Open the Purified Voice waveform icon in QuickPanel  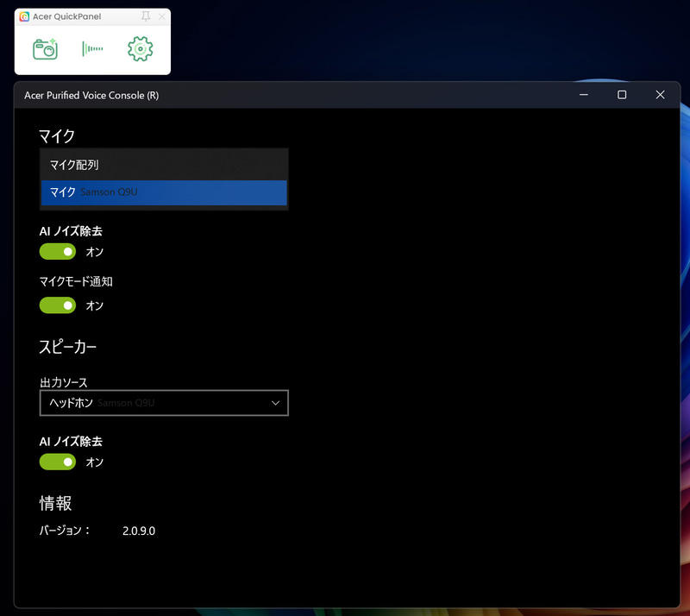click(92, 49)
